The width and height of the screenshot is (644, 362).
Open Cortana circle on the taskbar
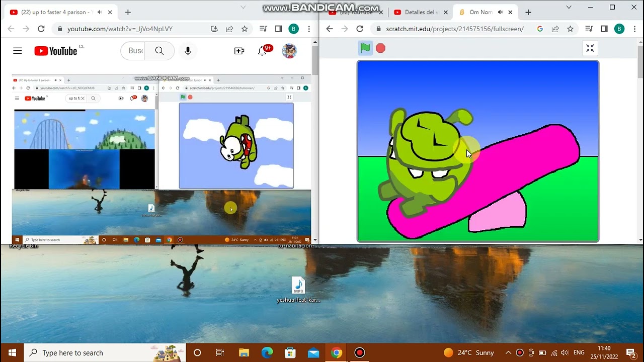coord(197,352)
